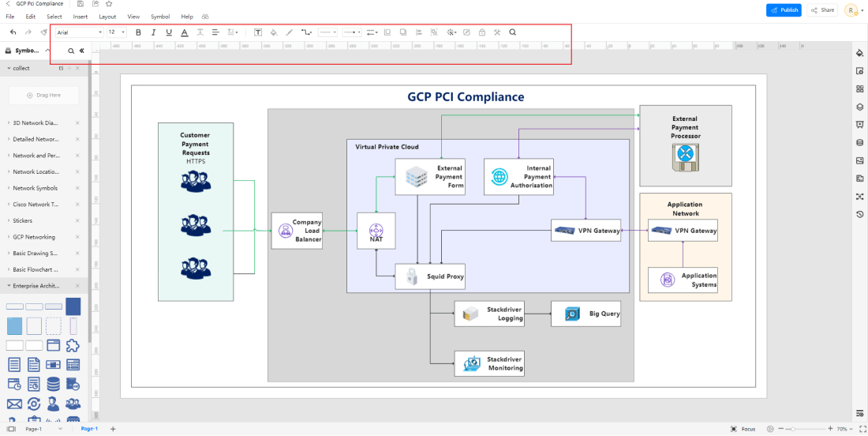Click the Publish button
Image resolution: width=868 pixels, height=436 pixels.
pos(784,10)
